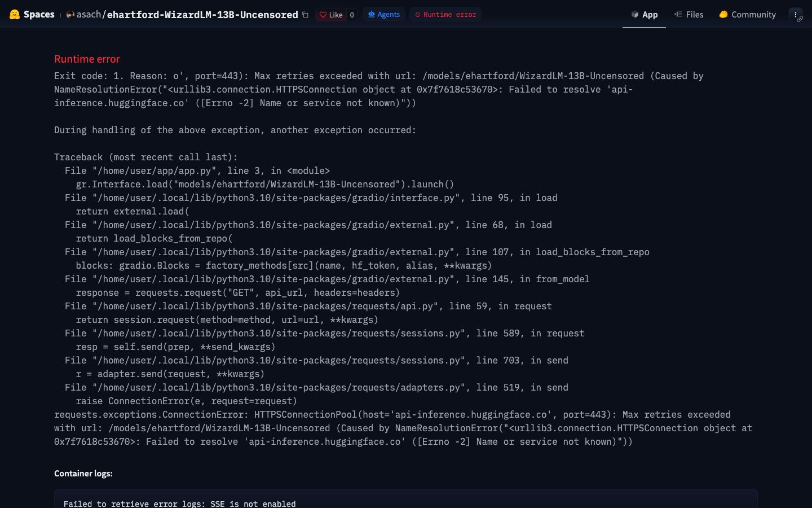Open the asach profile link

tap(89, 15)
